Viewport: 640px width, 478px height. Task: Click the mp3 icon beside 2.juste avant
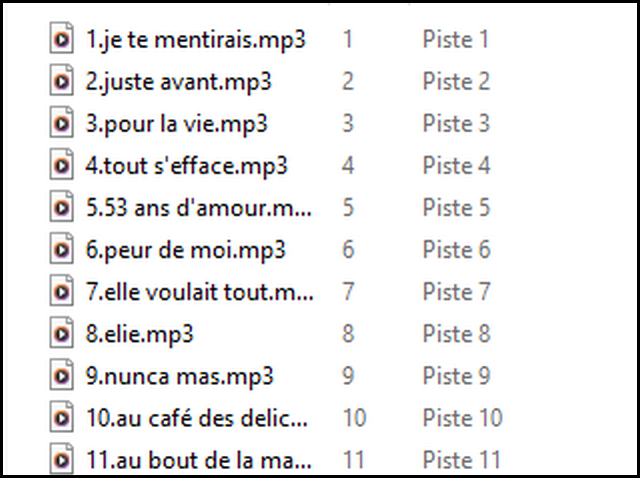tap(62, 82)
